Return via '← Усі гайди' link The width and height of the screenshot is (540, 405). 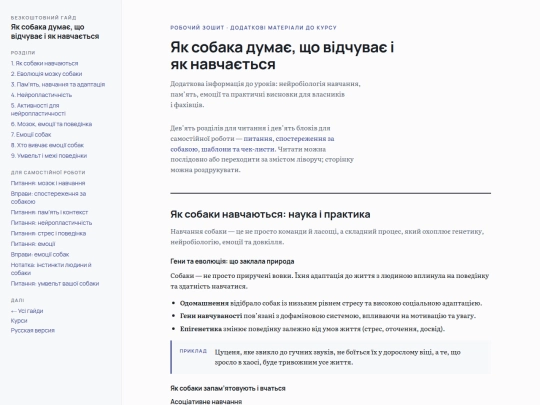27,311
